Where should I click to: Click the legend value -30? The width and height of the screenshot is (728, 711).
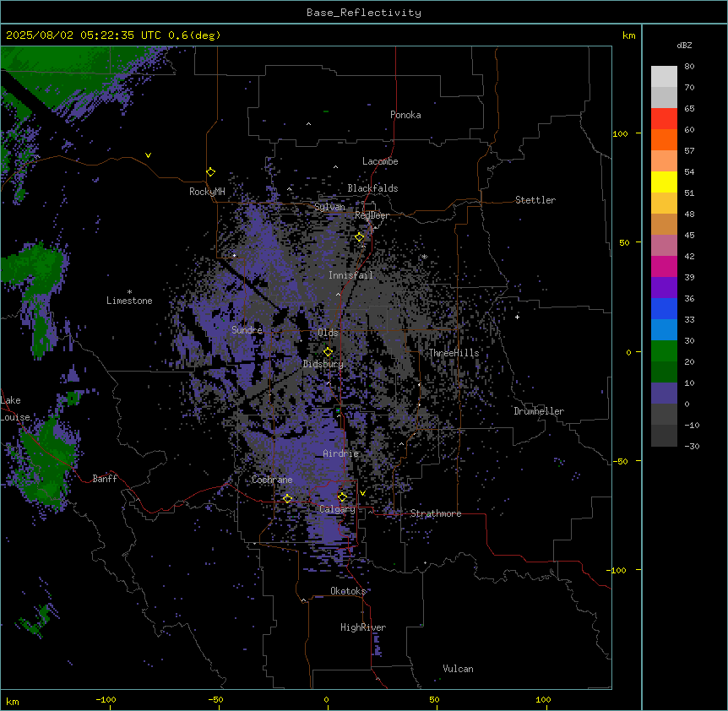point(692,446)
